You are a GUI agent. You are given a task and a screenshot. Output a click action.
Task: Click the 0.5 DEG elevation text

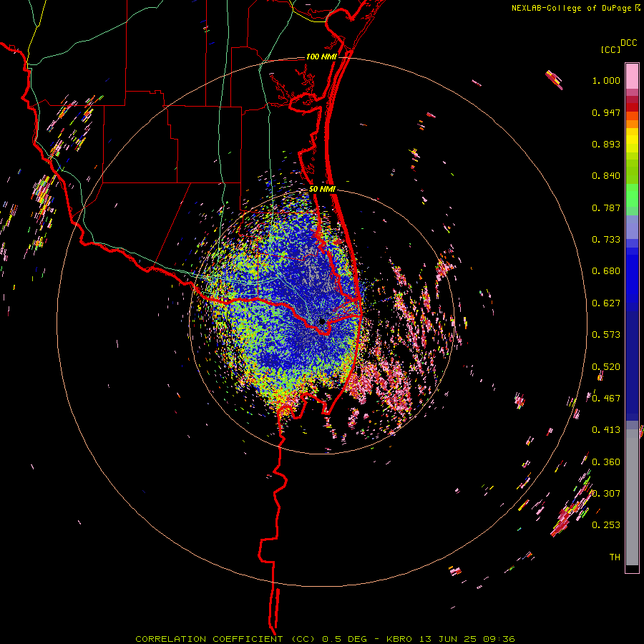(344, 639)
